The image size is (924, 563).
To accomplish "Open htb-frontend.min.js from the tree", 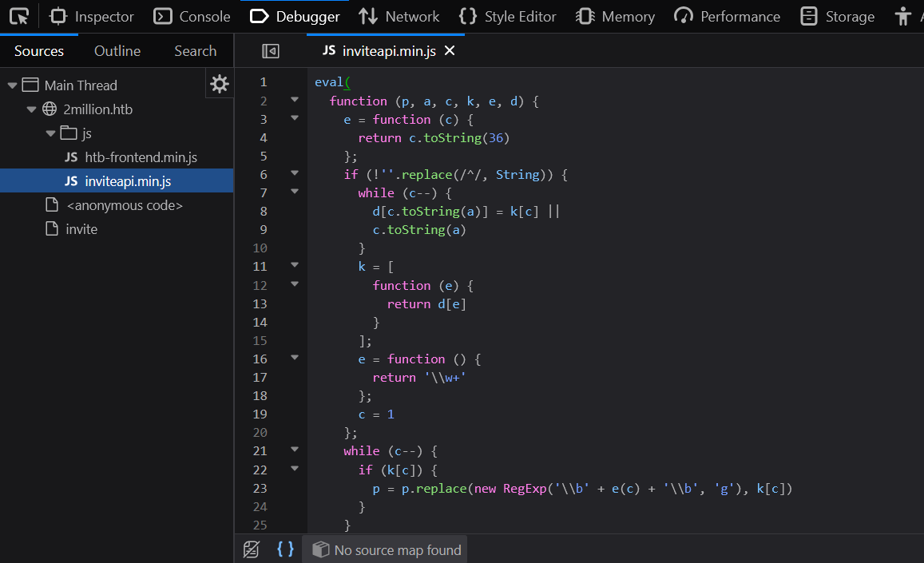I will (x=126, y=157).
